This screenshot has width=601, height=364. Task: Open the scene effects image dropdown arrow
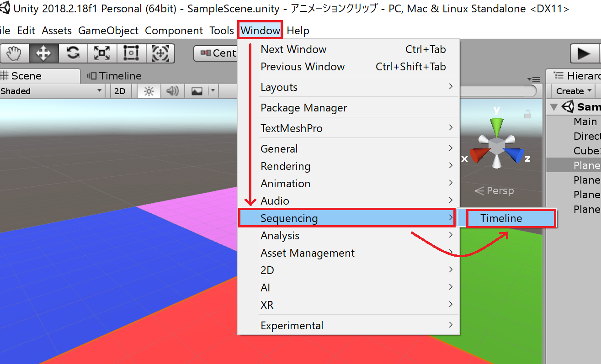pyautogui.click(x=213, y=91)
